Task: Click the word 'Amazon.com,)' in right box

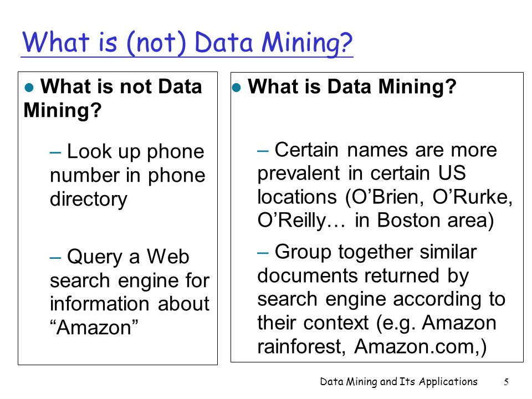Action: (x=421, y=347)
